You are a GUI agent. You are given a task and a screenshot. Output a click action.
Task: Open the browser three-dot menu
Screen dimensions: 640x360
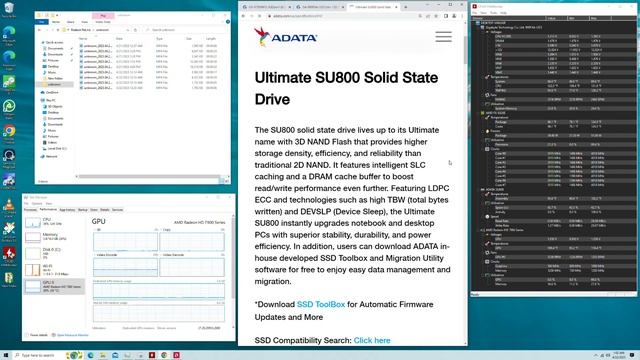462,16
